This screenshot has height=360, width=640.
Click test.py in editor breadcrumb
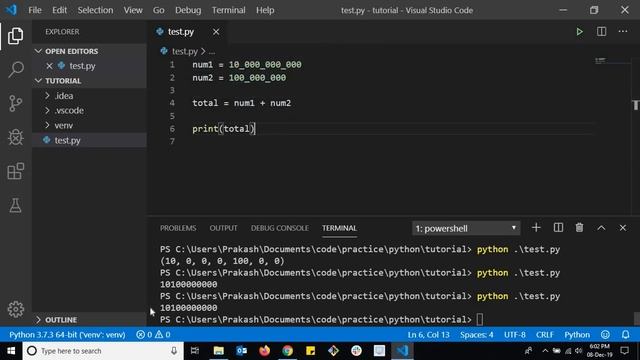pos(184,51)
